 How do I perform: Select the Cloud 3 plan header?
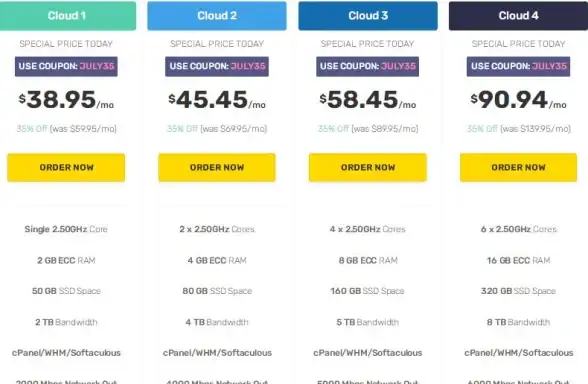pos(368,16)
